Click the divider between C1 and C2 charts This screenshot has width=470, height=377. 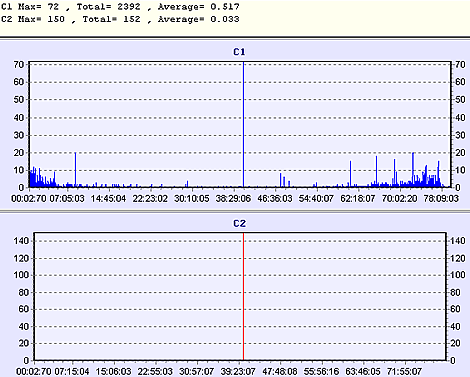tap(235, 211)
